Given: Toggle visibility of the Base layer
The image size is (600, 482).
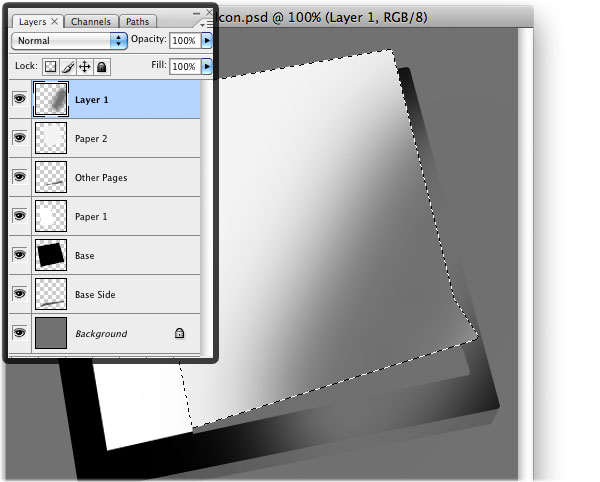Looking at the screenshot, I should (20, 255).
